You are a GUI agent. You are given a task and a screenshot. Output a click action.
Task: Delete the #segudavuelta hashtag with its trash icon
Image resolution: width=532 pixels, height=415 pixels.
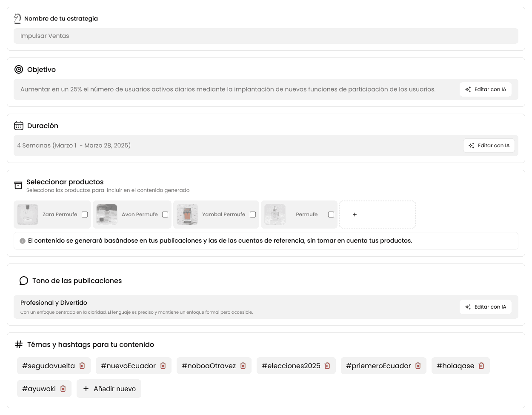click(x=82, y=366)
